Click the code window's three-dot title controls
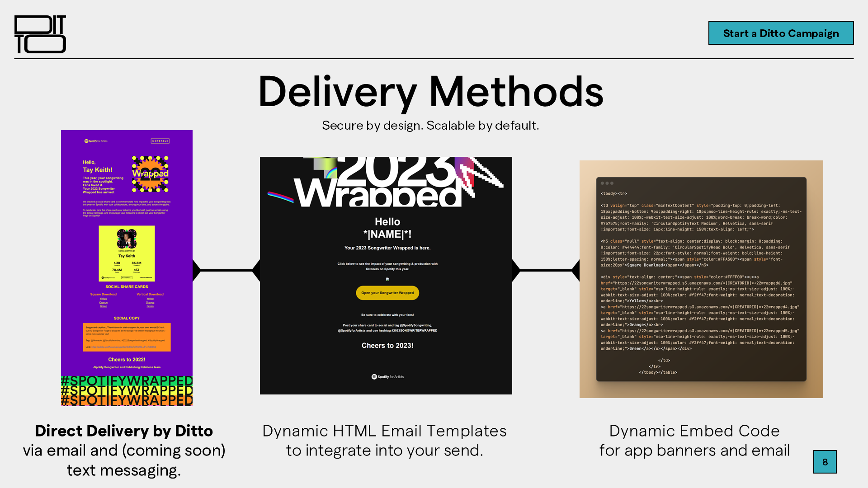 (607, 183)
